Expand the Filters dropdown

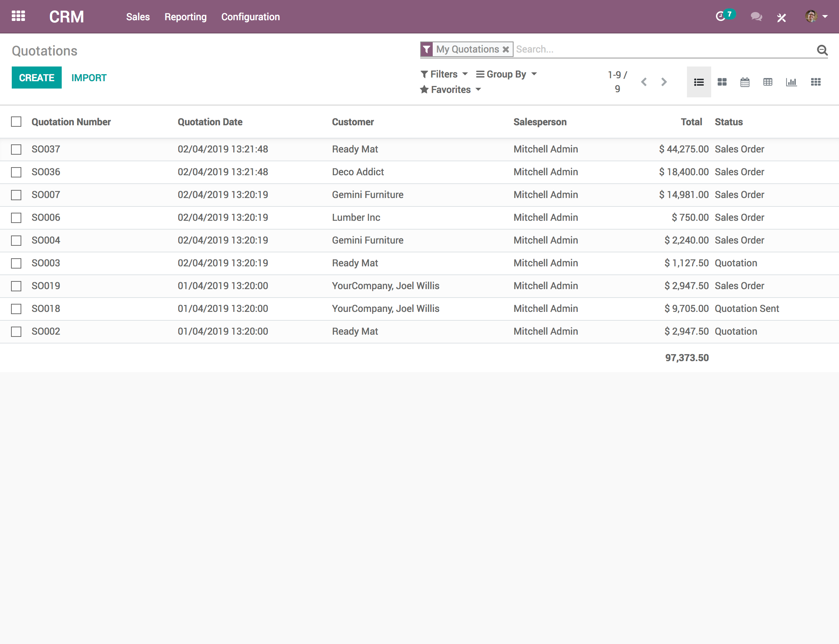(x=443, y=75)
